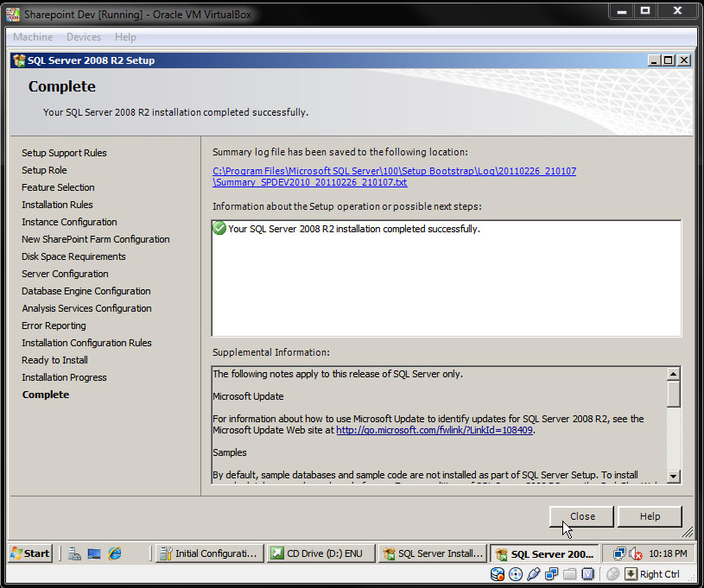
Task: Open the Windows Start menu
Action: click(30, 553)
